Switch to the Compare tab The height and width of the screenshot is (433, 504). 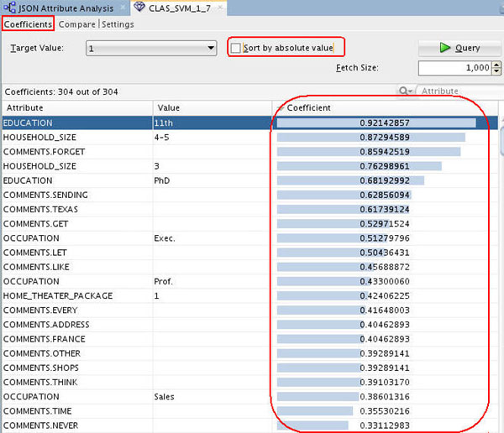77,24
